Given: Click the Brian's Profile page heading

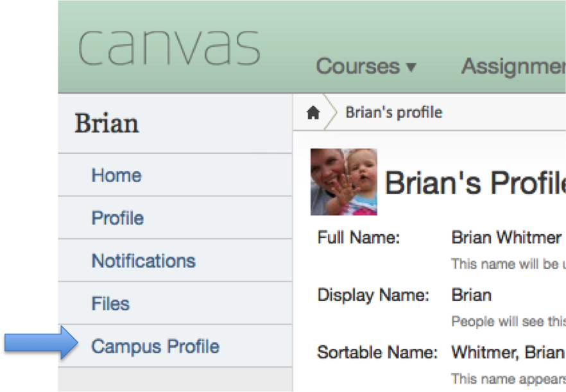Looking at the screenshot, I should tap(475, 184).
